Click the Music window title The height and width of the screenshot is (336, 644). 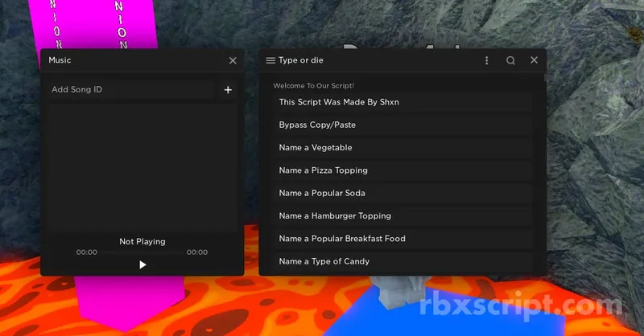pos(60,60)
